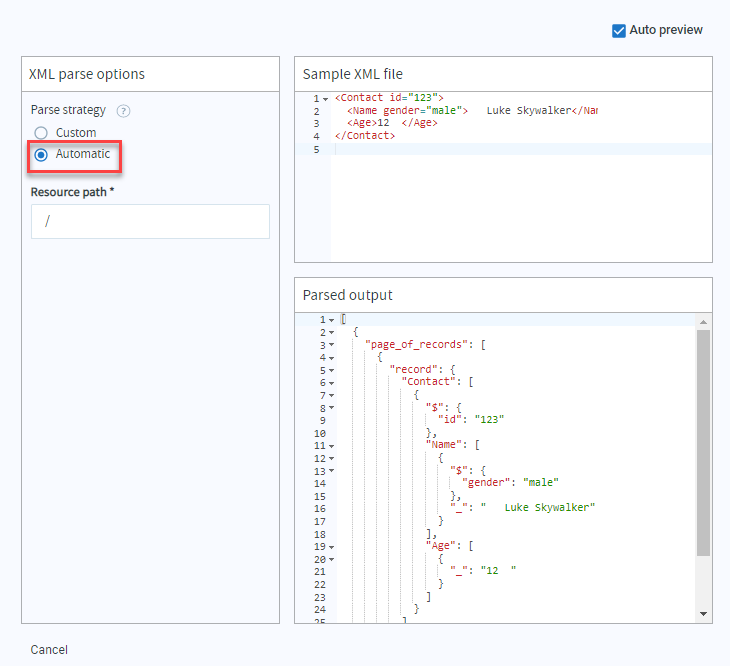Click the Luke Skywalker text in sample XML
The height and width of the screenshot is (667, 730).
coord(528,110)
